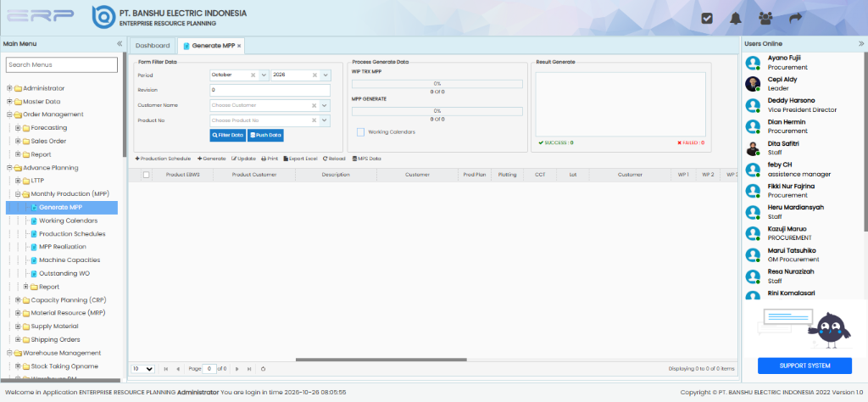Tick the Working Calendars checkbox
The height and width of the screenshot is (402, 868).
(361, 131)
